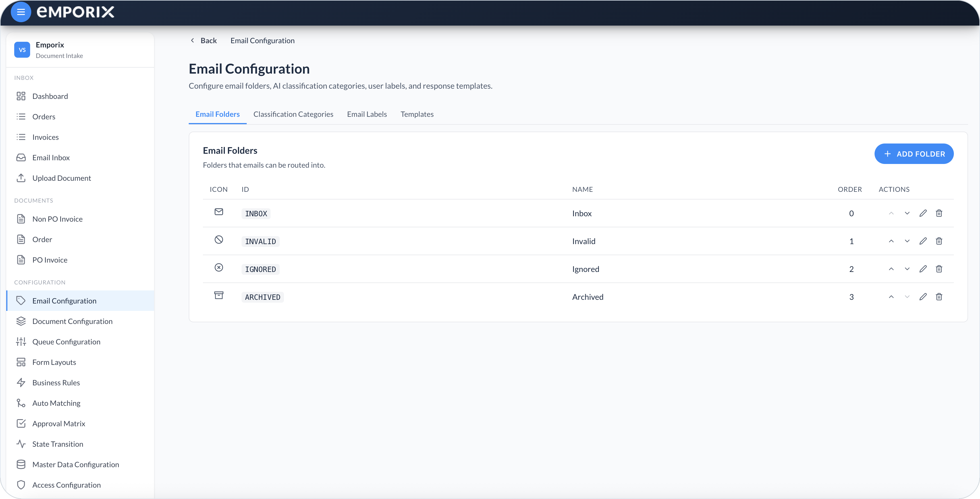Screen dimensions: 980x499
Task: Delete the ARCHIVED folder via trash icon
Action: click(x=939, y=297)
